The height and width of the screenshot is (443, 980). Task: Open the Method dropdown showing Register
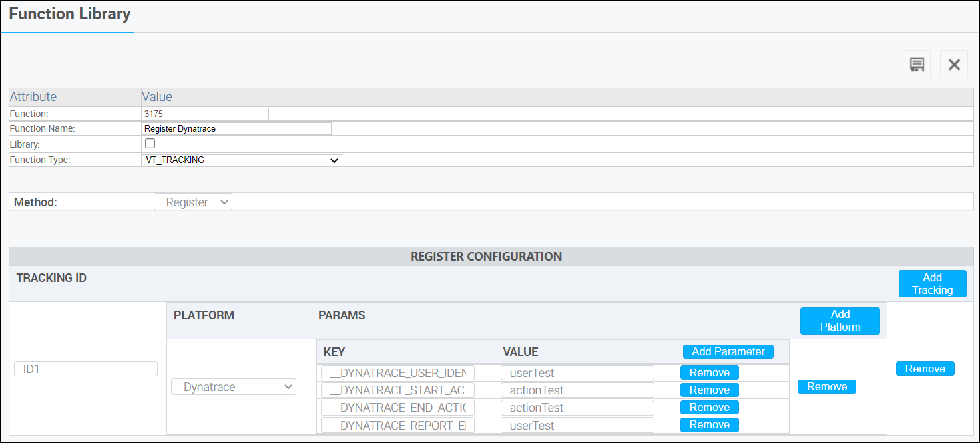click(192, 201)
